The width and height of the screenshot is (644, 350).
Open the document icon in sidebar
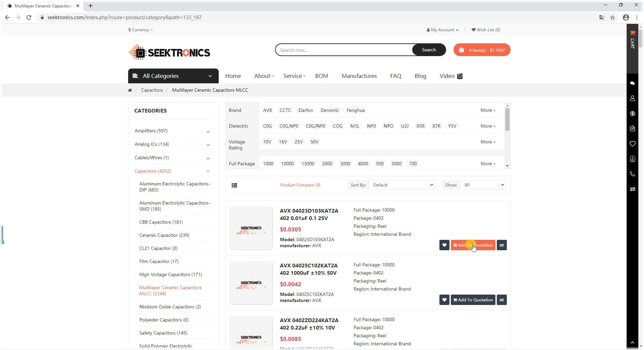[x=632, y=129]
